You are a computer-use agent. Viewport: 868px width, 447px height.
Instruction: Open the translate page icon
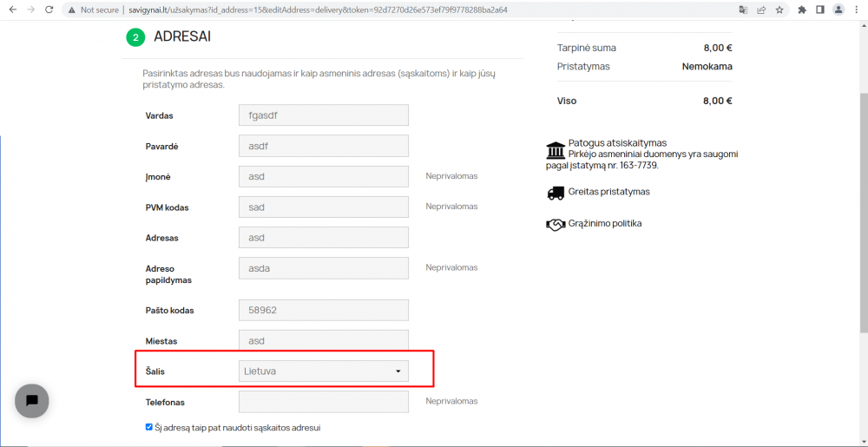coord(744,10)
